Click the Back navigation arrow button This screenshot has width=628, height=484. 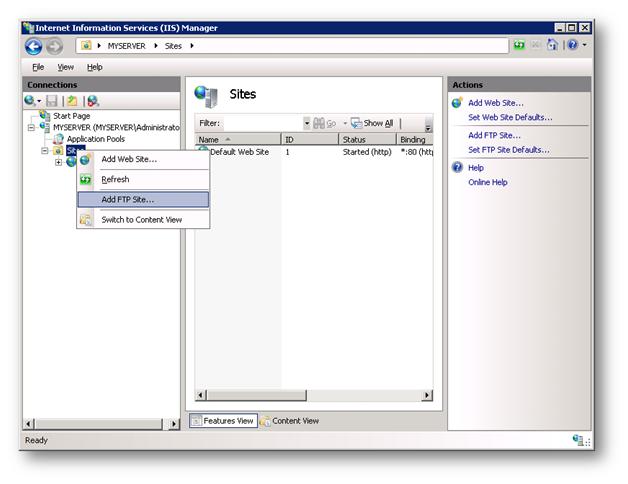tap(33, 46)
